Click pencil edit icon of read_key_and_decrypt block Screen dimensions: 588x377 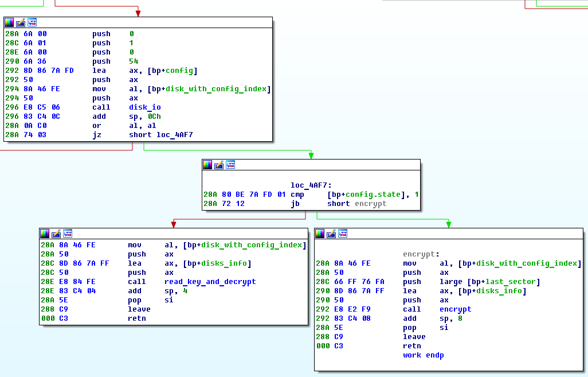pyautogui.click(x=56, y=234)
